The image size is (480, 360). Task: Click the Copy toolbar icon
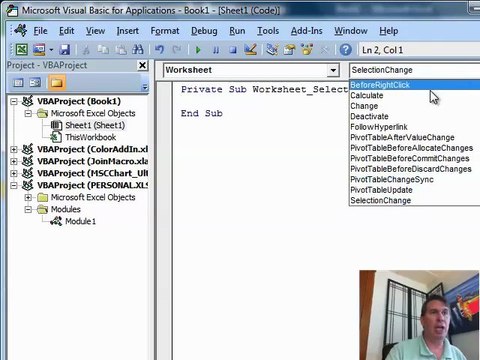coord(103,50)
